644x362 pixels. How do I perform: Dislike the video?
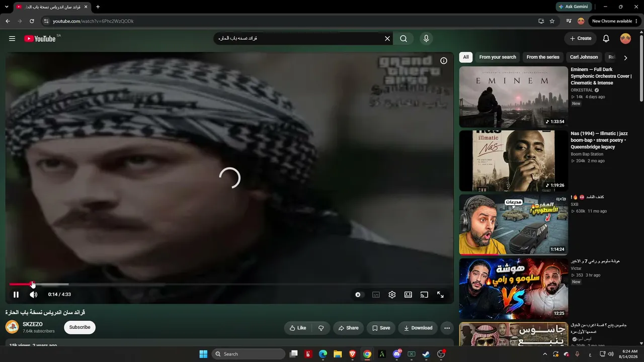321,328
